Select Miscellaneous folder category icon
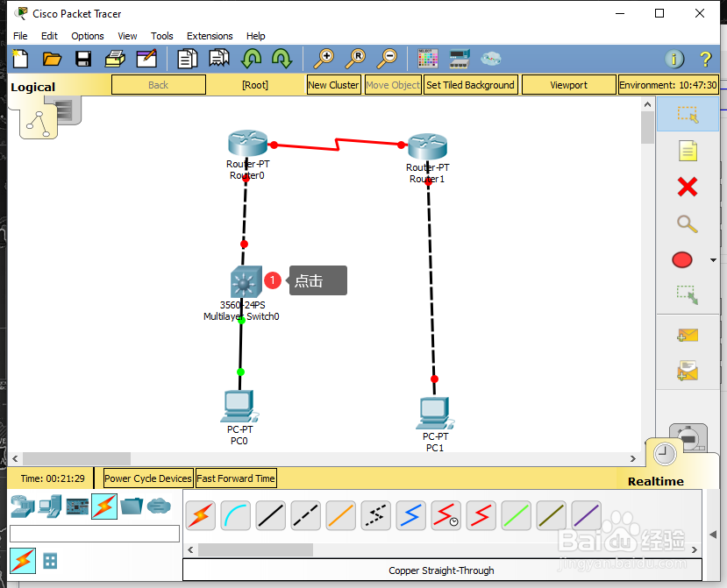This screenshot has height=588, width=727. pos(132,506)
